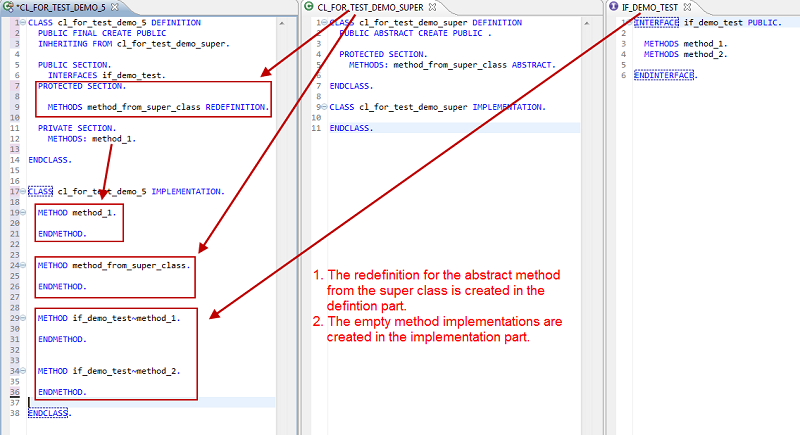Collapse the METHOD method_from_super_class fold
Screen dimensions: 800x435
[x=23, y=265]
